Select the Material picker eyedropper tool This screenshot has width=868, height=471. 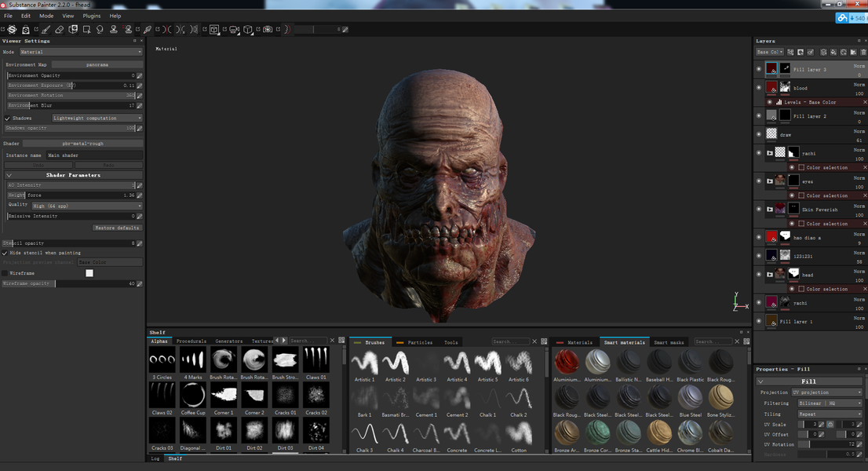point(148,29)
